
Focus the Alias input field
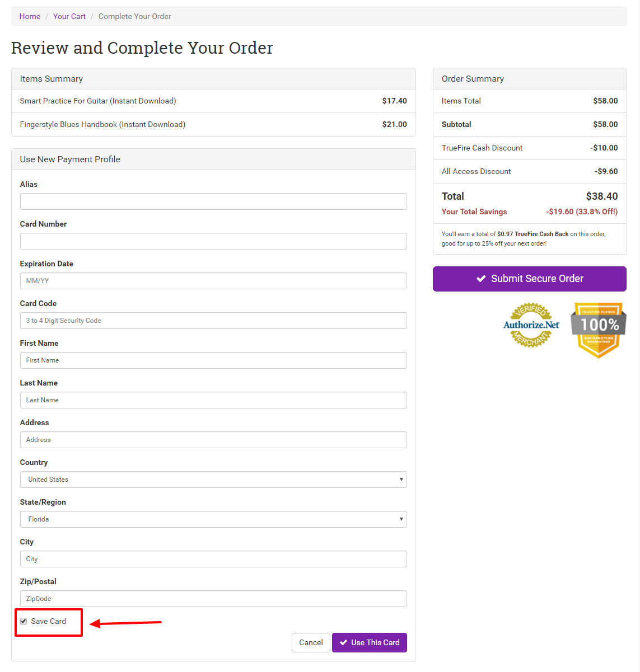213,201
